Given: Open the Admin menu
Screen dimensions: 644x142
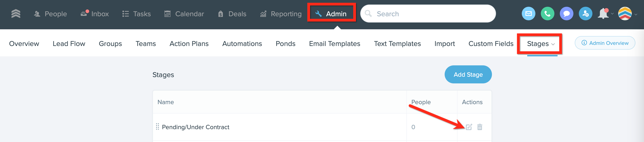Looking at the screenshot, I should click(x=331, y=14).
